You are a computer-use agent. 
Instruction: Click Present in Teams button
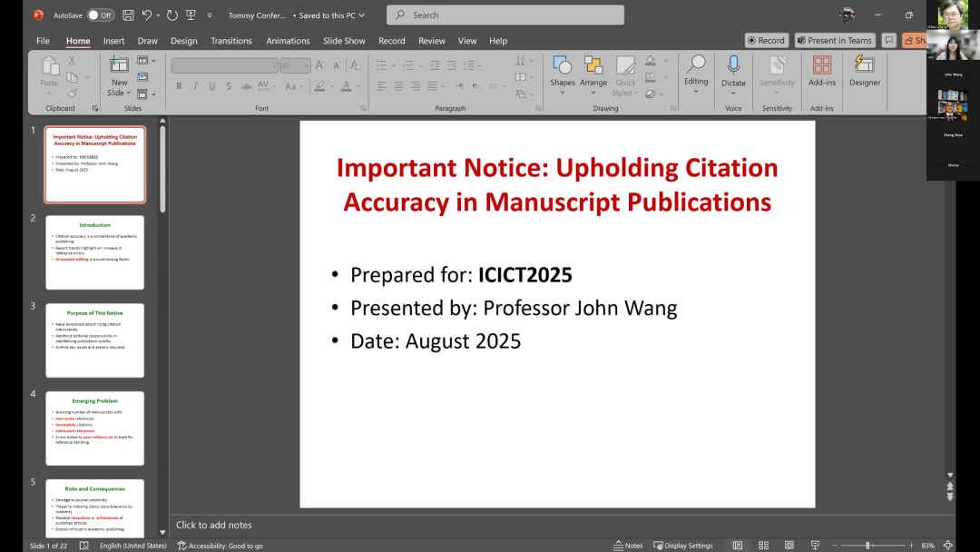(x=834, y=41)
